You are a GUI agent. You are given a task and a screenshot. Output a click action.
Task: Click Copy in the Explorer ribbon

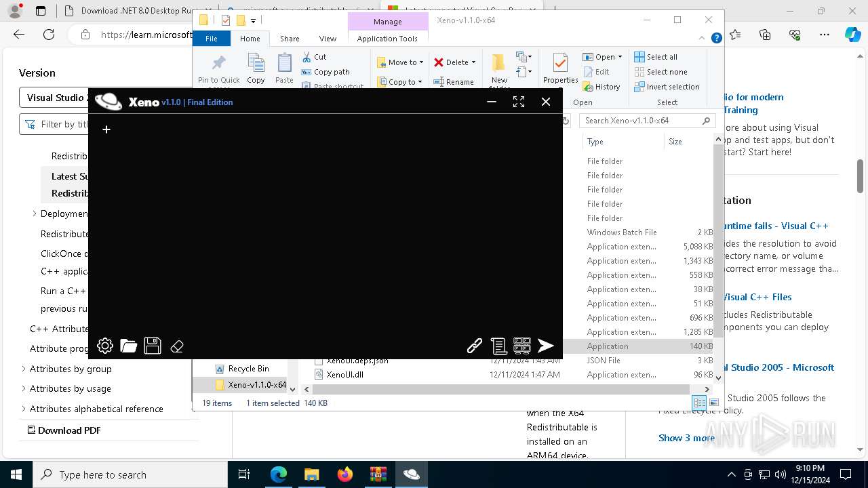click(x=256, y=69)
